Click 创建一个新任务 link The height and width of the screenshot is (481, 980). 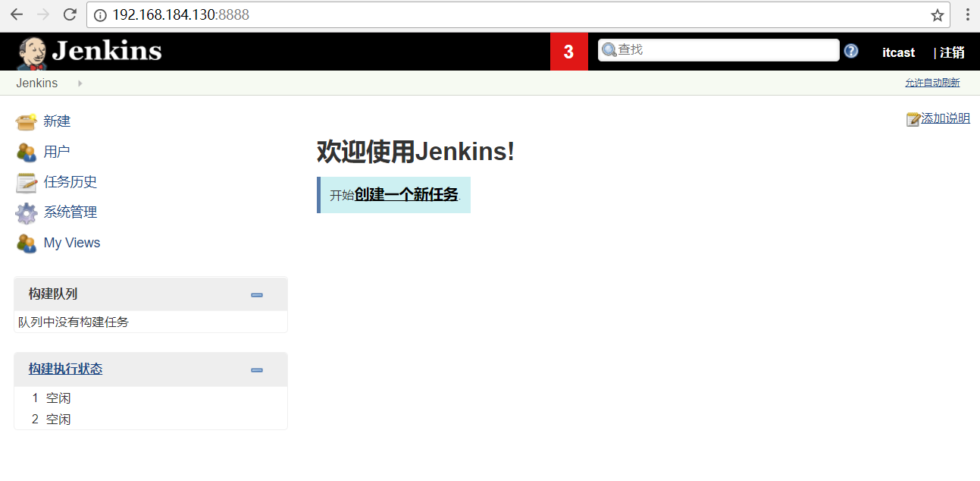pyautogui.click(x=406, y=194)
